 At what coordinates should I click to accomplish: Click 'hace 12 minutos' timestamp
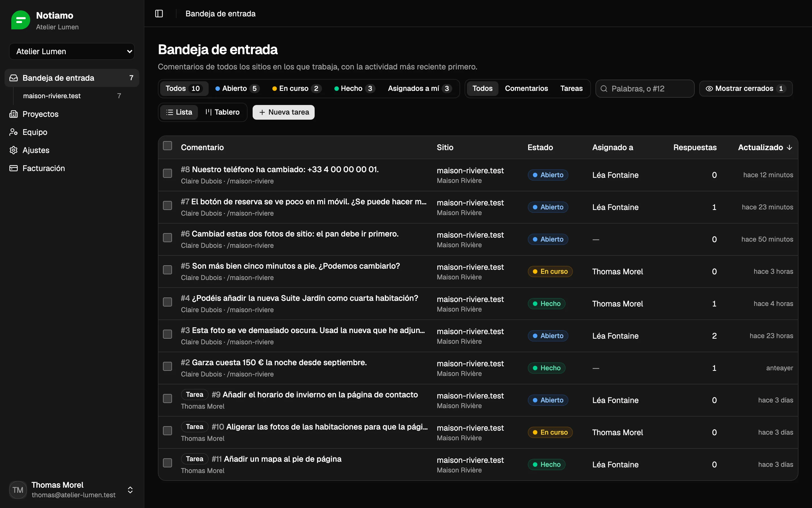[x=768, y=175]
